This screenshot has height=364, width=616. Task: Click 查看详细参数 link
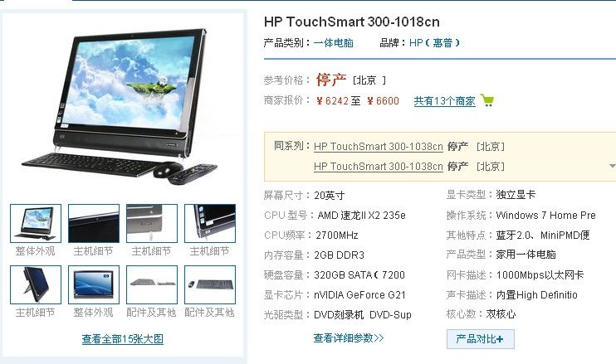click(x=349, y=337)
